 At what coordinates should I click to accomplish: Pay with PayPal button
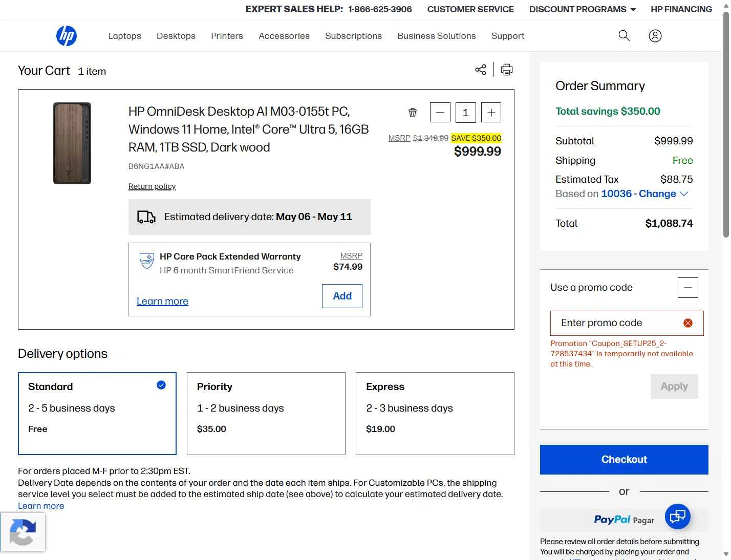pos(624,520)
